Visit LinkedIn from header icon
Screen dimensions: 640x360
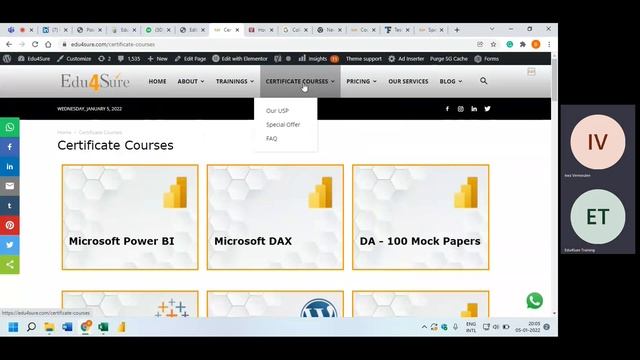(x=474, y=109)
